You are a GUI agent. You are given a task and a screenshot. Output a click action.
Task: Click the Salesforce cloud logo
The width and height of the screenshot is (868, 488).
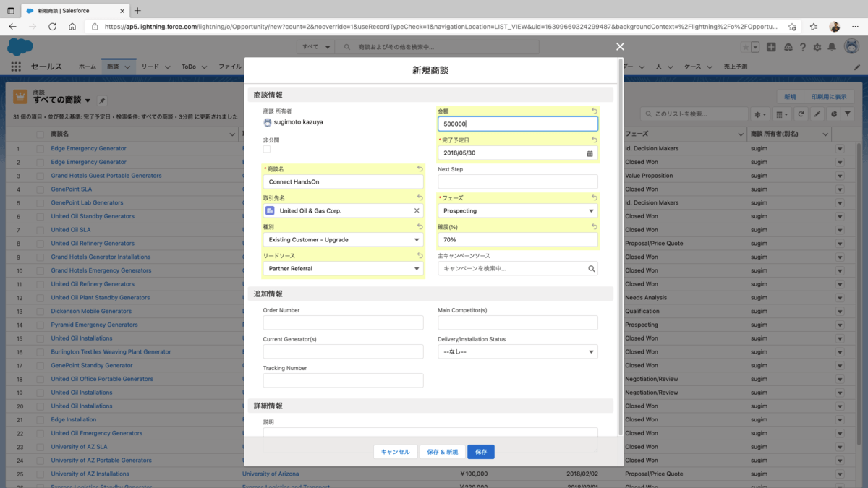(20, 46)
